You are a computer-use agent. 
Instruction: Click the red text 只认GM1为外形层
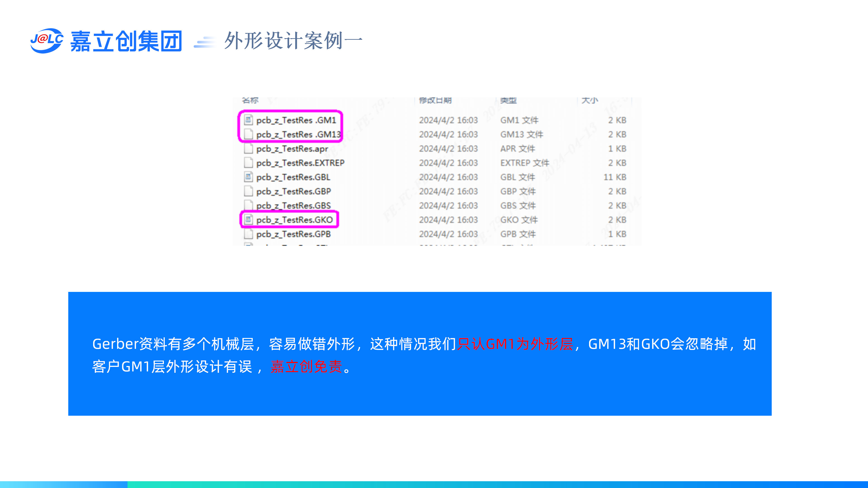pyautogui.click(x=515, y=344)
